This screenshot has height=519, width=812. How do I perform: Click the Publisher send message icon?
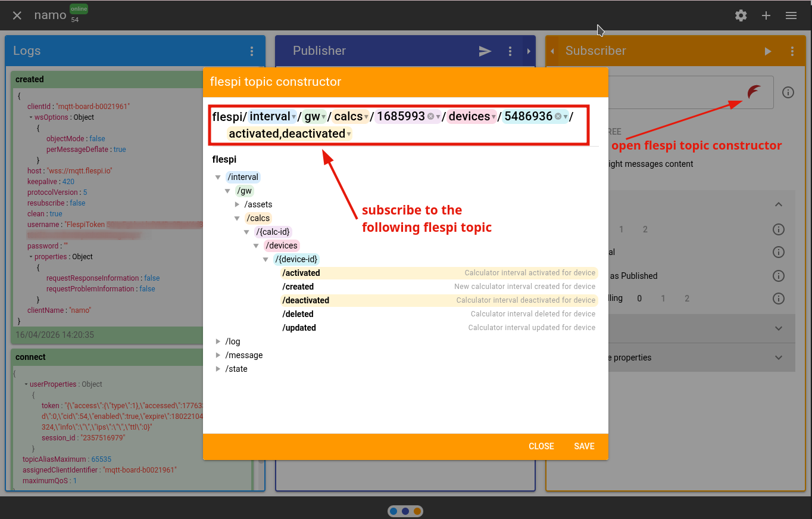tap(485, 51)
